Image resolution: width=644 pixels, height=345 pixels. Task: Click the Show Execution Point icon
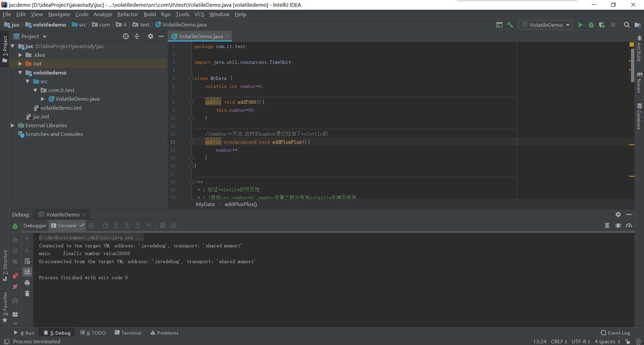click(92, 226)
